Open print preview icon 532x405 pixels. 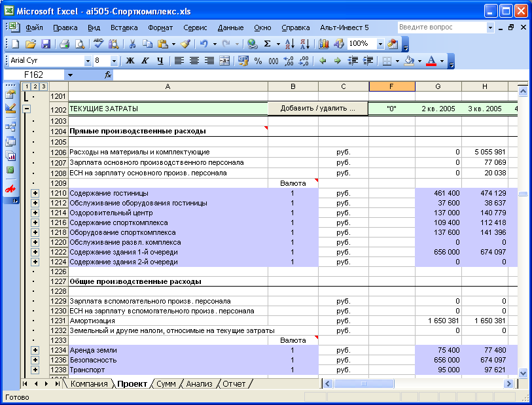(x=79, y=44)
